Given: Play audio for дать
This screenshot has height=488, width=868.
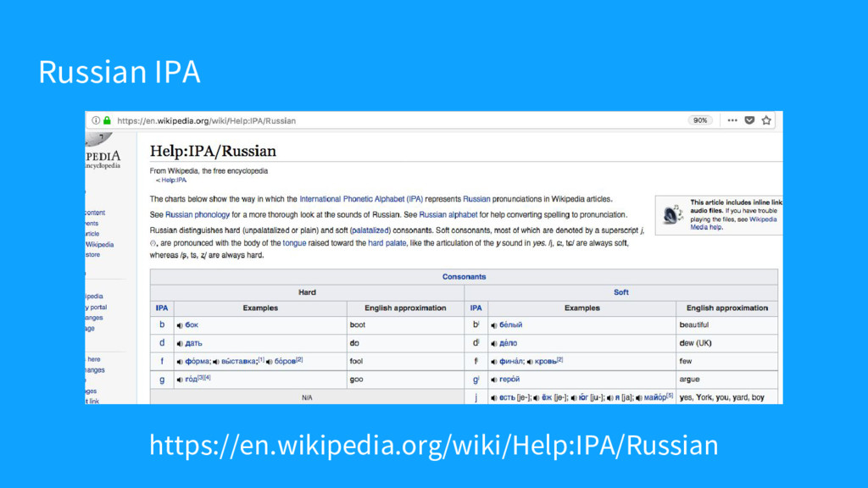Looking at the screenshot, I should click(x=180, y=344).
